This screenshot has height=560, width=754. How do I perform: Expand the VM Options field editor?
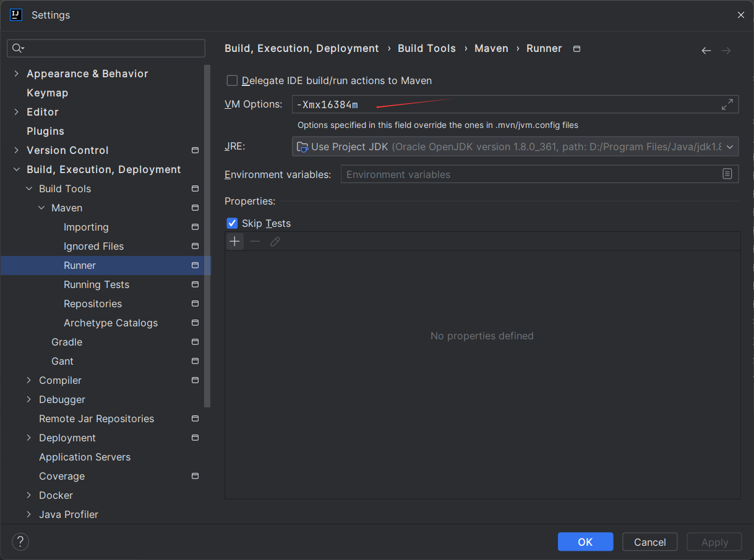tap(727, 104)
